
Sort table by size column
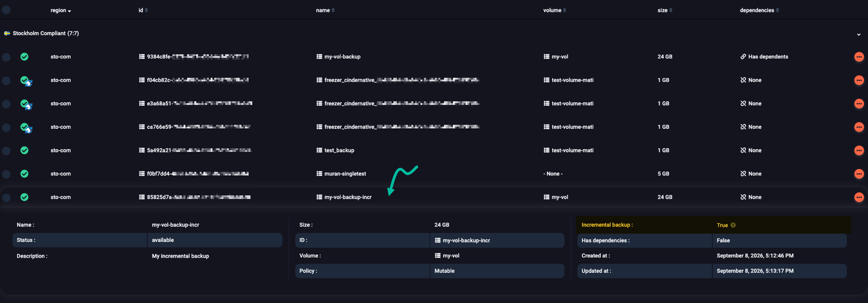pyautogui.click(x=665, y=10)
